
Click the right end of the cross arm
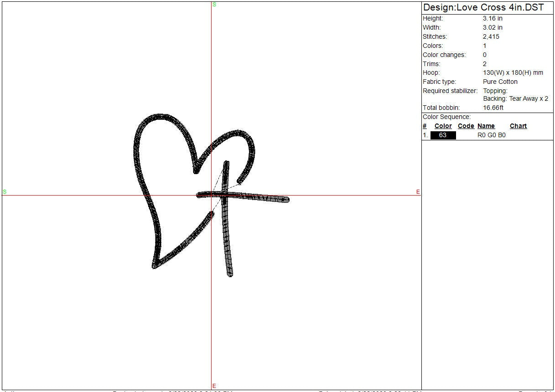click(286, 199)
